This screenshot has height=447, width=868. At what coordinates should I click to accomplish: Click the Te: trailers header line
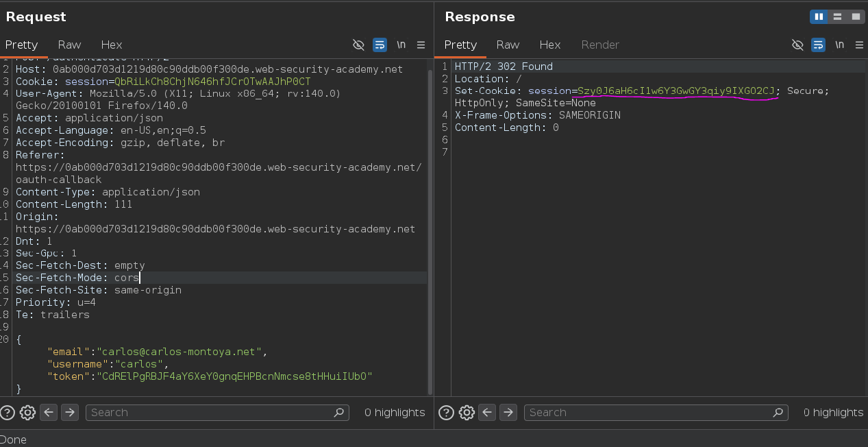click(53, 315)
